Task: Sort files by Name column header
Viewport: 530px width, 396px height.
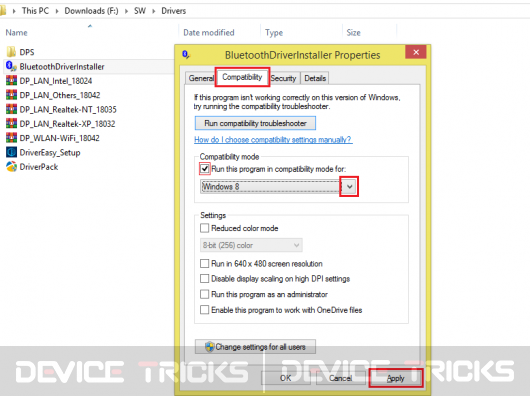Action: tap(17, 33)
